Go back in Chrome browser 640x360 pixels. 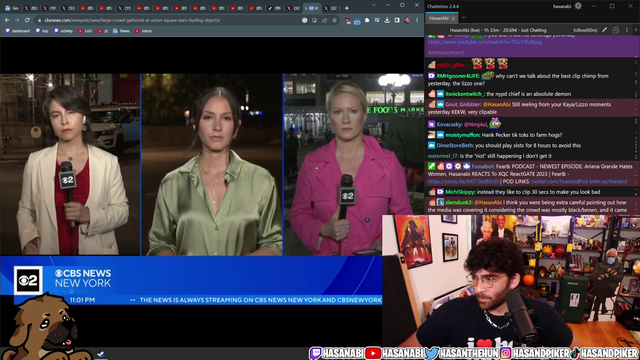(x=7, y=20)
